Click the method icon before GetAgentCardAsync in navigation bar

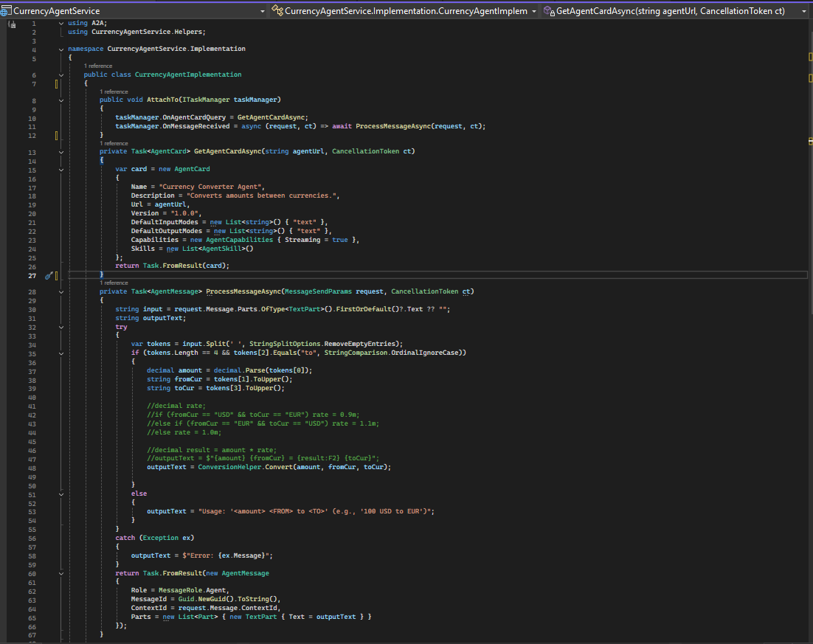tap(549, 11)
